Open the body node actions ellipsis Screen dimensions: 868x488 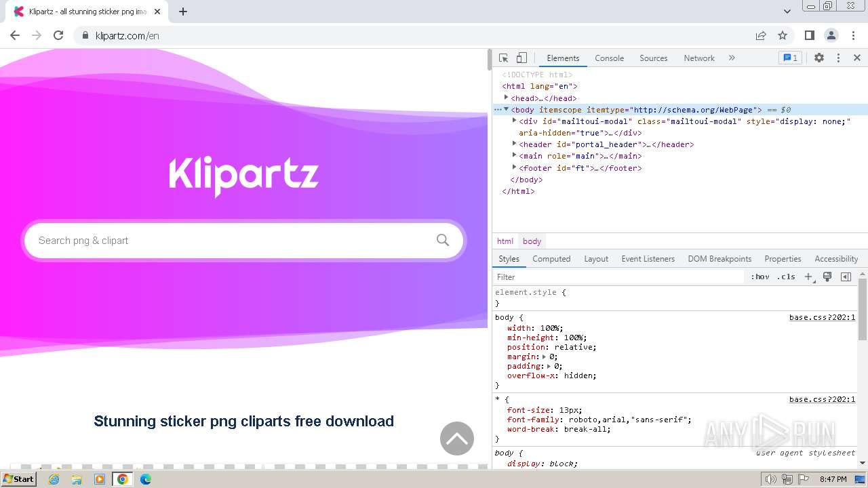coord(498,109)
